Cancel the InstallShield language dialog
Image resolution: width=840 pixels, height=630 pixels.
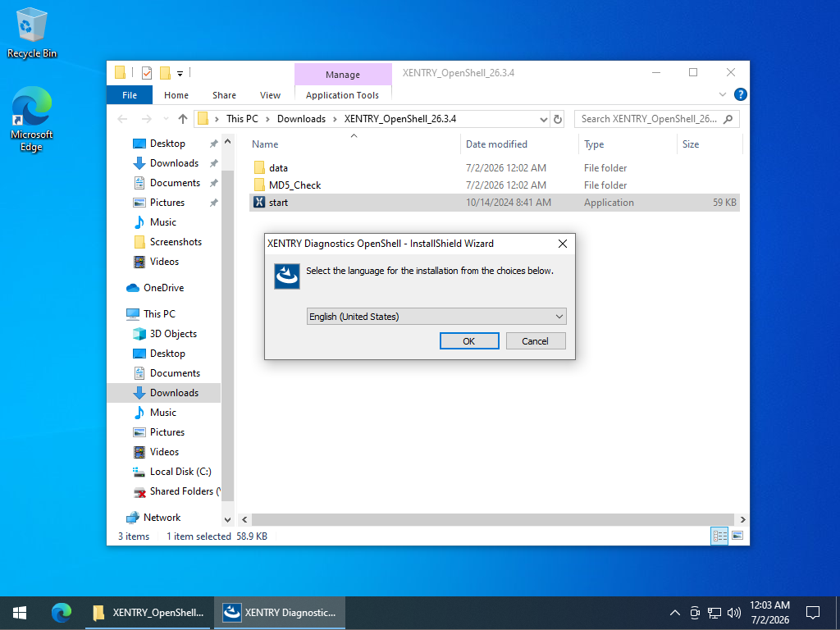pos(535,340)
